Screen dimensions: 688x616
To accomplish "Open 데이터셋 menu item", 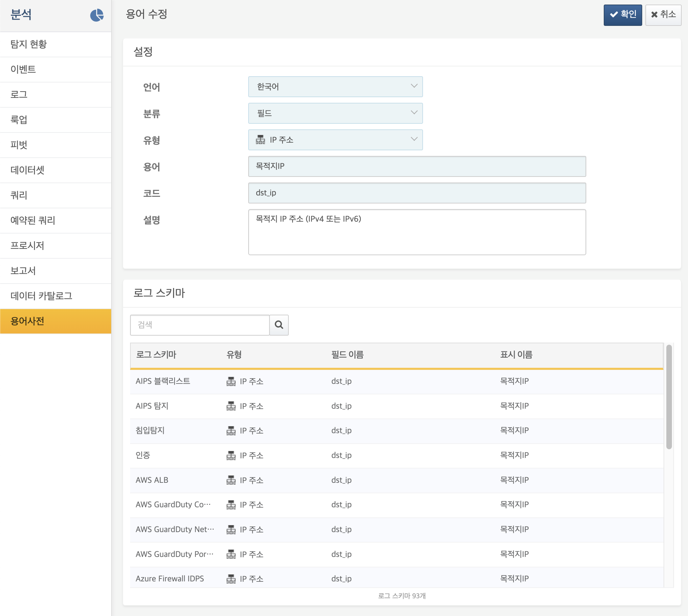I will click(x=56, y=170).
